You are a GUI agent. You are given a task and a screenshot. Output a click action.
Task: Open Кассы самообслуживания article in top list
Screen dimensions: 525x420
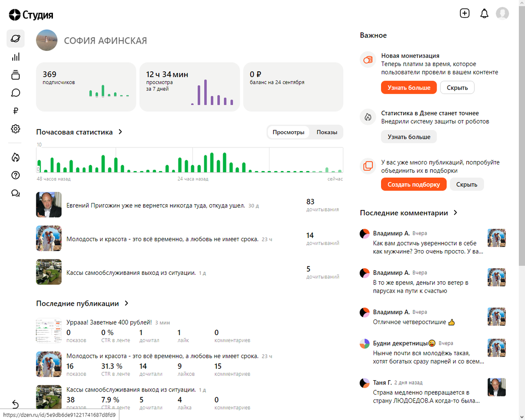coord(131,273)
